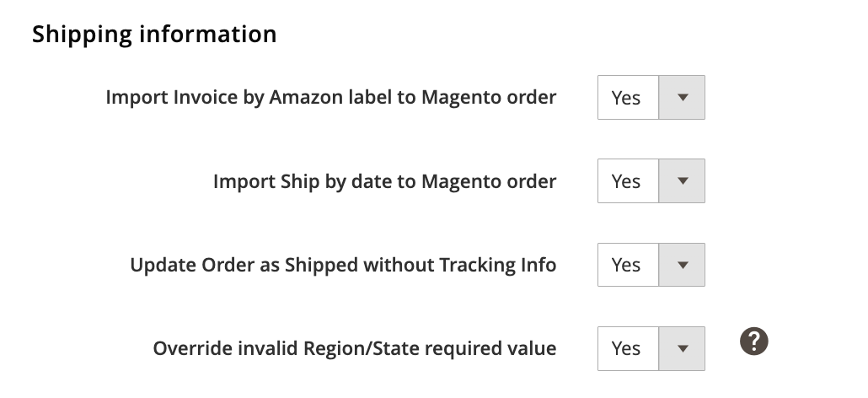The height and width of the screenshot is (398, 868).
Task: Click the Yes value for Import Invoice setting
Action: point(626,98)
